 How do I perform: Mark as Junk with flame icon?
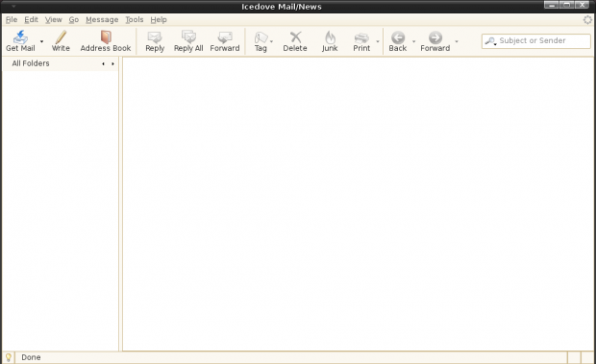pos(330,37)
